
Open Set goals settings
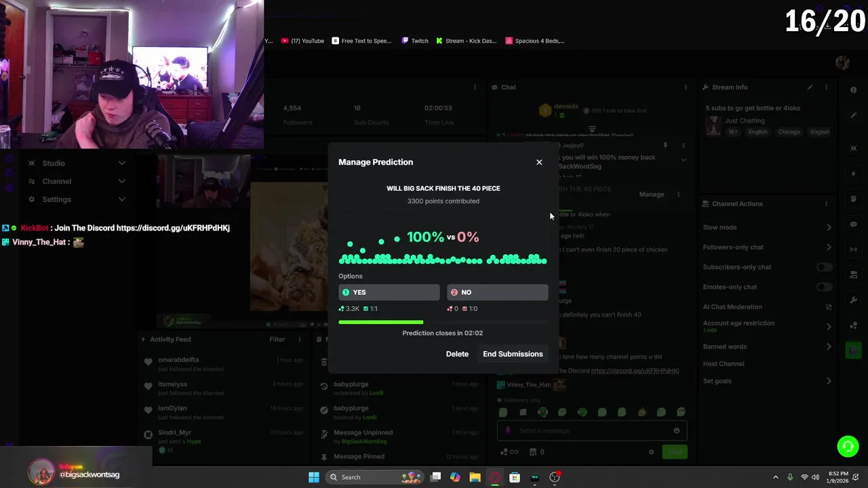coord(768,381)
